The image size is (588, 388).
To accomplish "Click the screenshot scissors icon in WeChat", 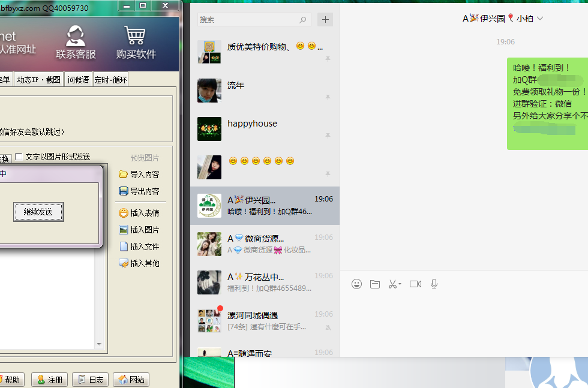I will (x=393, y=284).
